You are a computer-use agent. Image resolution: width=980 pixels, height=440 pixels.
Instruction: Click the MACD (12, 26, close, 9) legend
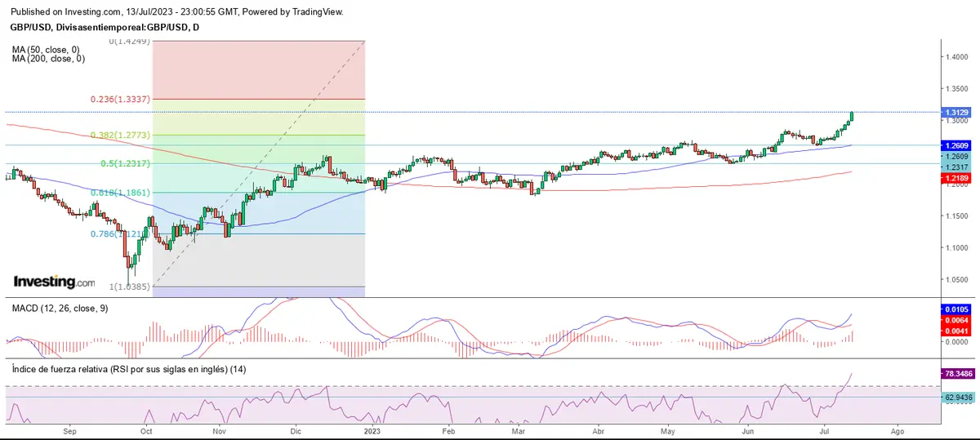tap(60, 309)
